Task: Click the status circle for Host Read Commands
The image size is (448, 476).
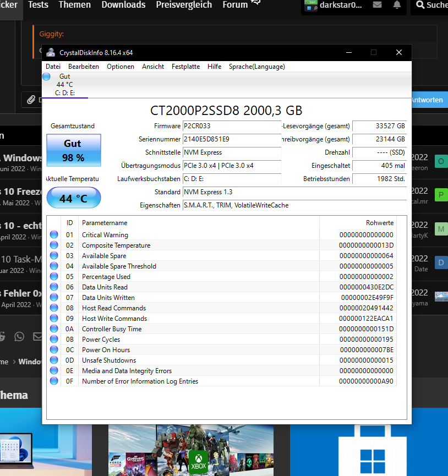Action: (x=54, y=308)
